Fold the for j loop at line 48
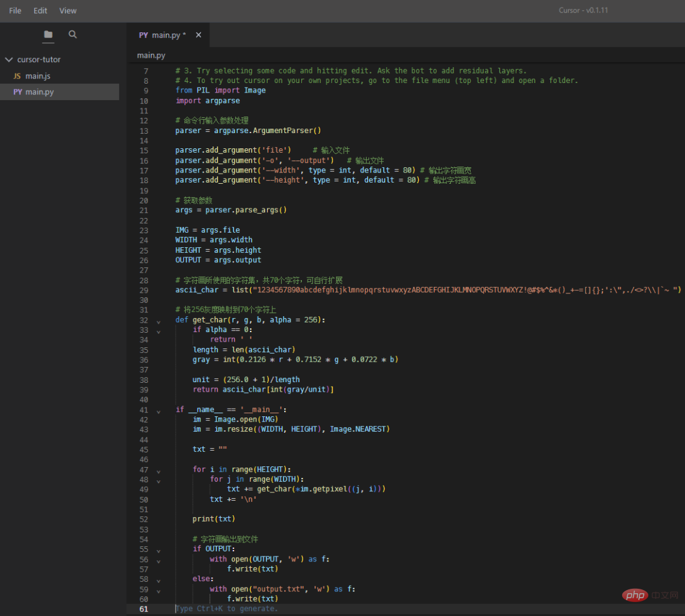The image size is (685, 616). point(159,482)
